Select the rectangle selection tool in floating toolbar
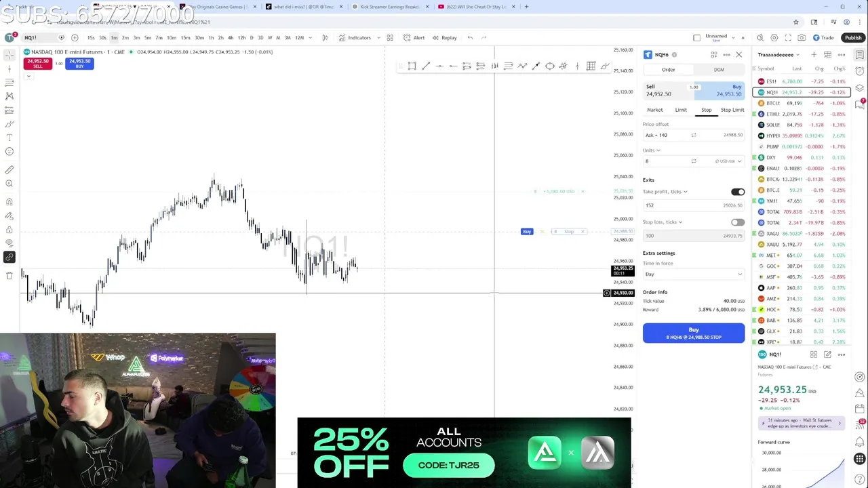Image resolution: width=868 pixels, height=488 pixels. [x=412, y=66]
